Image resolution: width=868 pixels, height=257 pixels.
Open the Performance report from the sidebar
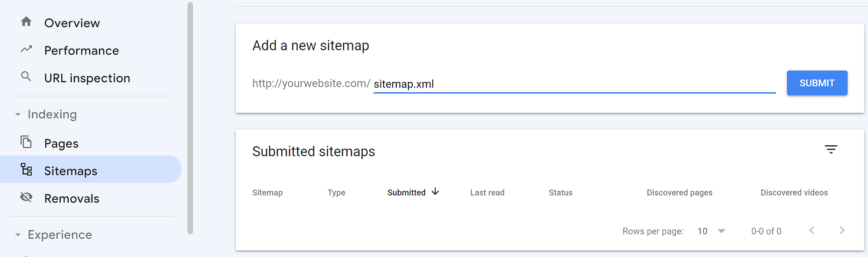(82, 50)
